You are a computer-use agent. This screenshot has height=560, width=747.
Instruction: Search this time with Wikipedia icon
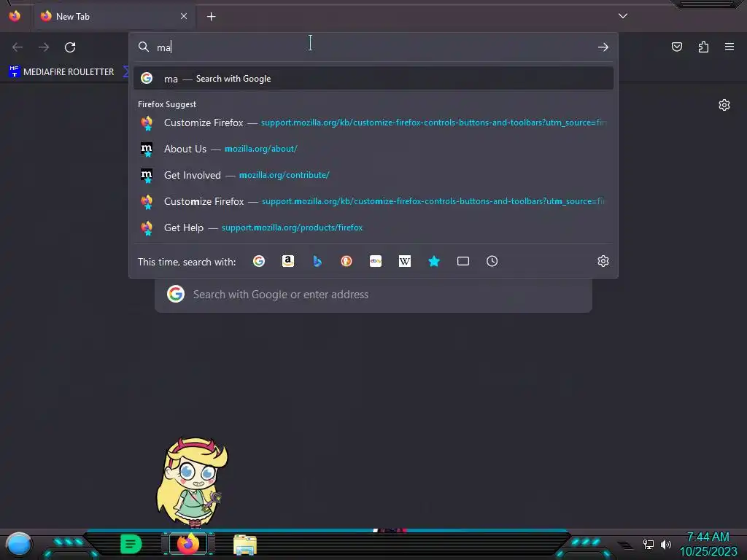click(404, 261)
